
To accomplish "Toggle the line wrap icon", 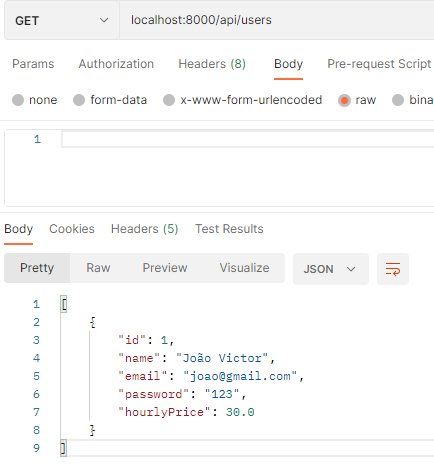I will pyautogui.click(x=393, y=269).
